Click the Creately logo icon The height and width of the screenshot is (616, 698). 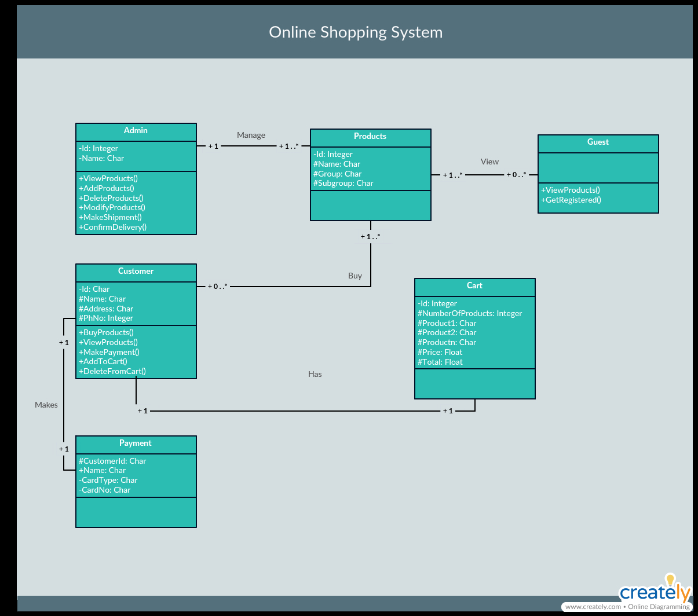[655, 589]
